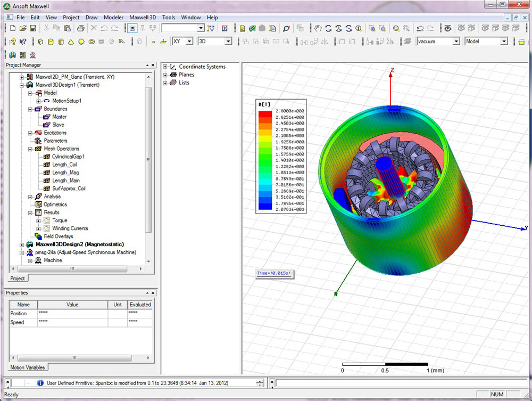Expand the Excitations tree node
Viewport: 532px width, 401px height.
[x=30, y=133]
